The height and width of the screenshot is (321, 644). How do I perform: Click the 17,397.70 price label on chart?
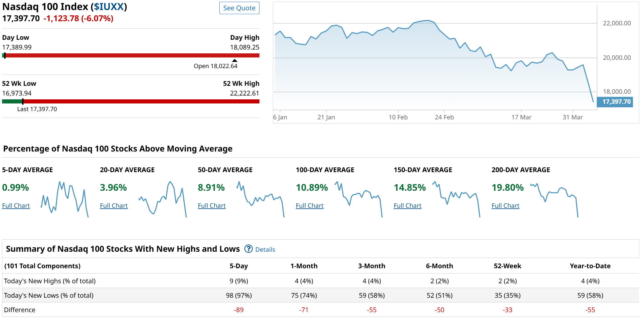(x=615, y=102)
